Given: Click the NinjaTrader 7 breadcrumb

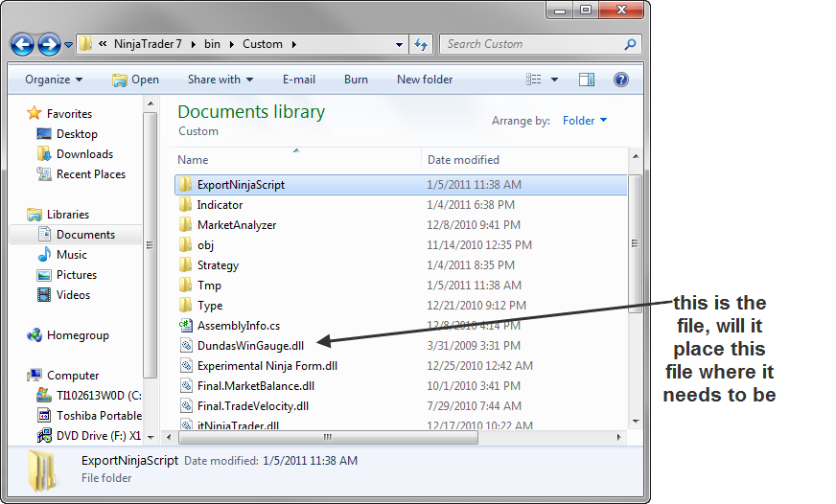Looking at the screenshot, I should pyautogui.click(x=148, y=44).
